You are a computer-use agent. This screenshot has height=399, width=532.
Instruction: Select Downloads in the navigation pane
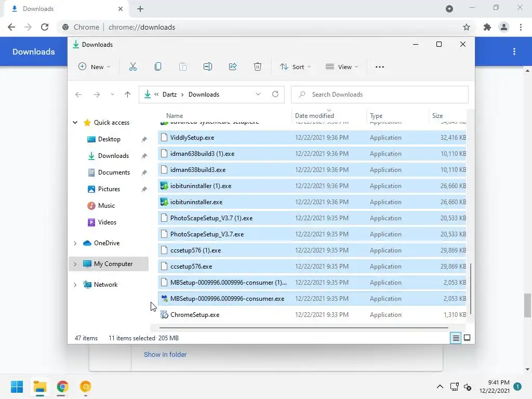(113, 156)
